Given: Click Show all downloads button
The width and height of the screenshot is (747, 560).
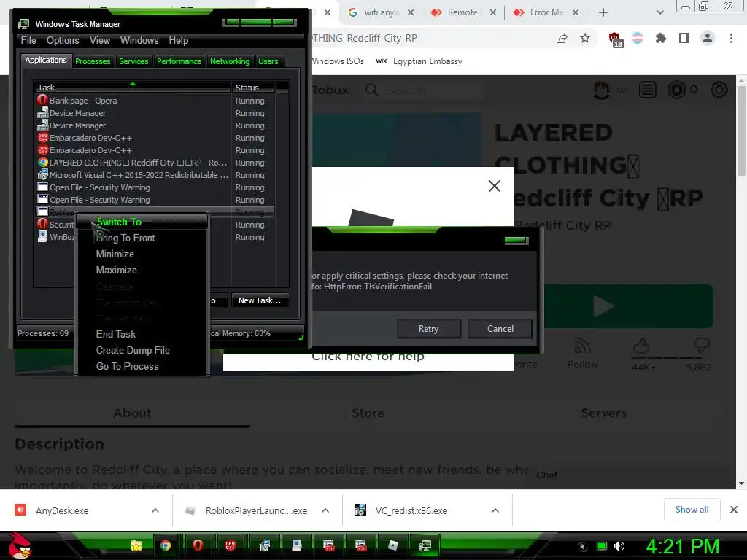Looking at the screenshot, I should point(692,510).
